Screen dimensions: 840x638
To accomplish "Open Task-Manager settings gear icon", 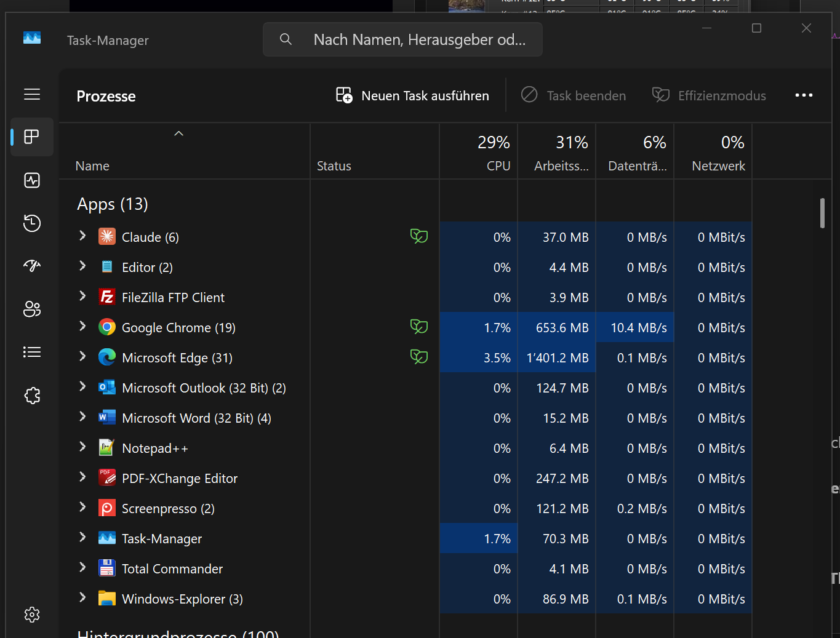I will coord(32,614).
